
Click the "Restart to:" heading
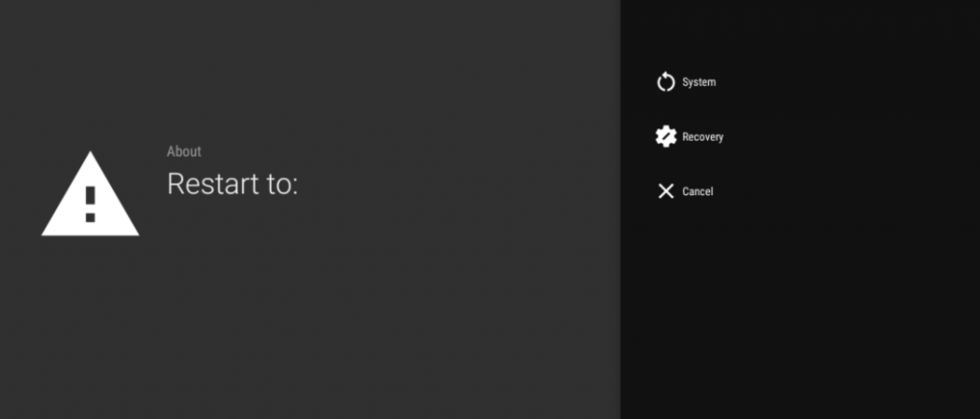[233, 184]
